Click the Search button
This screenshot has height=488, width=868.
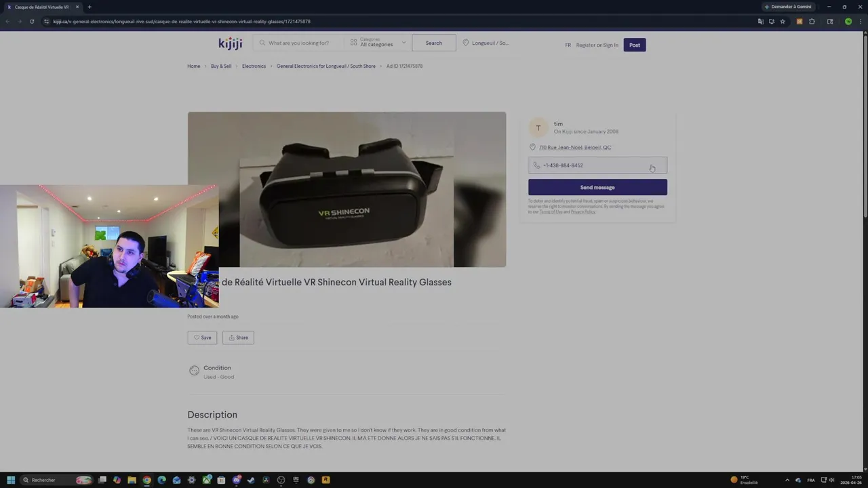434,43
